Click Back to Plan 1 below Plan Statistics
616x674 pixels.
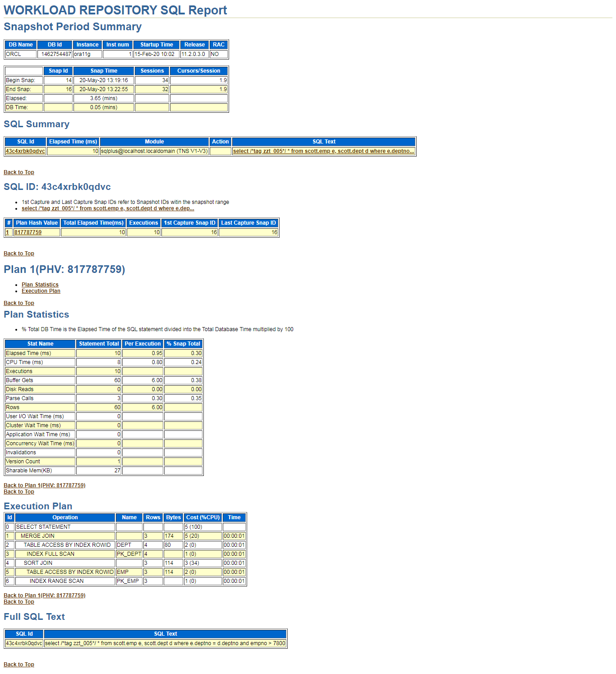pos(22,485)
